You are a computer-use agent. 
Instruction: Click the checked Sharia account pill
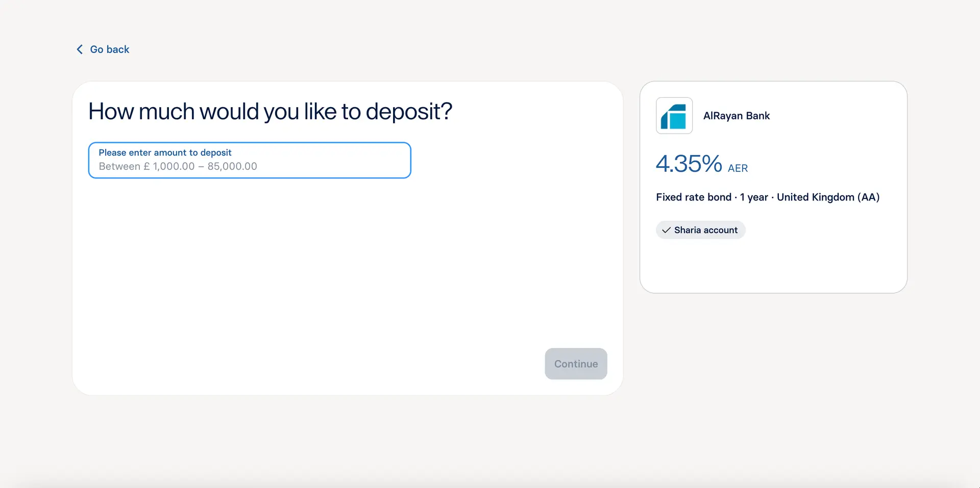click(x=700, y=230)
